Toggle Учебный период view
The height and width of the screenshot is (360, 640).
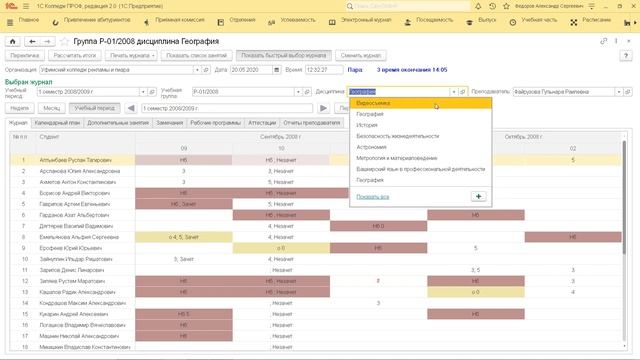point(95,108)
